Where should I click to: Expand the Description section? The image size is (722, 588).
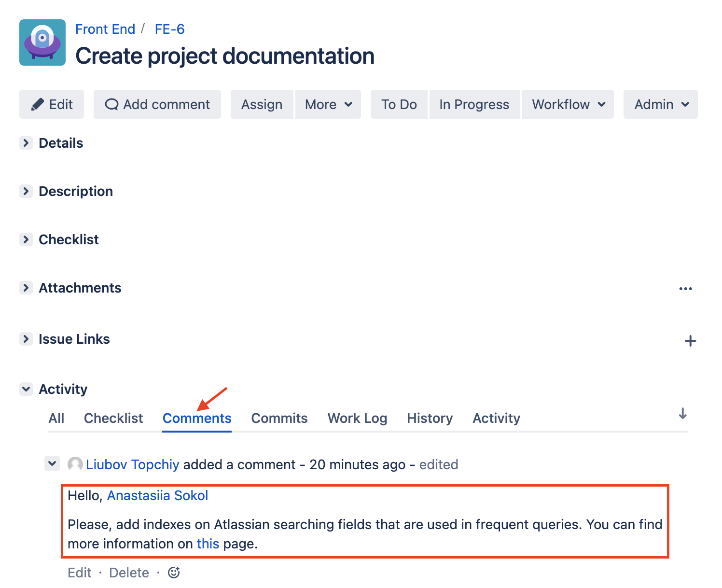pos(26,191)
